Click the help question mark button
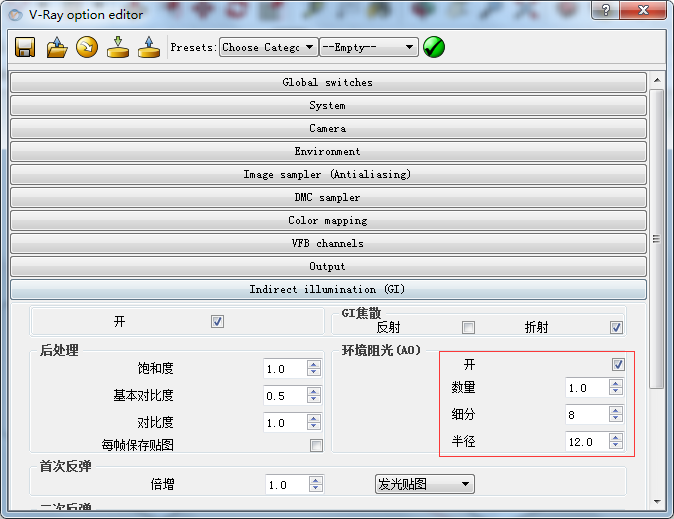 click(605, 9)
